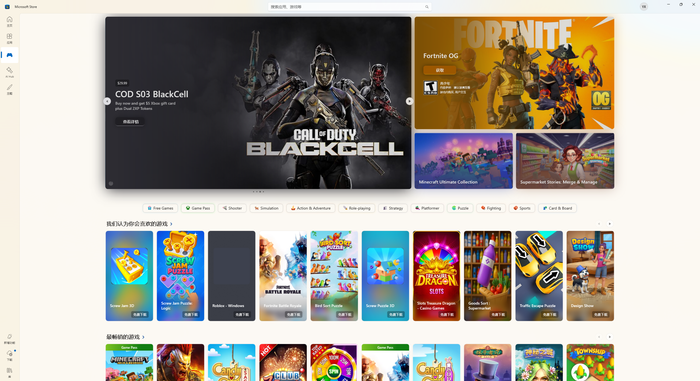Viewport: 700px width, 381px height.
Task: Open the Screw Puzzle 3D card
Action: click(x=385, y=276)
